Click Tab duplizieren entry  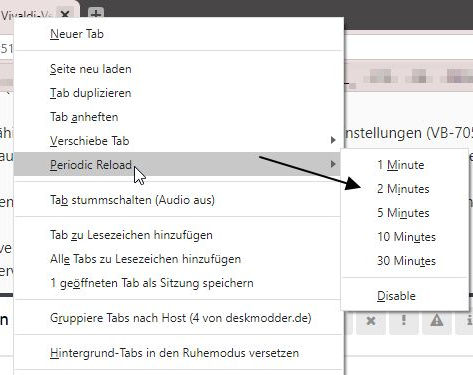click(x=179, y=93)
